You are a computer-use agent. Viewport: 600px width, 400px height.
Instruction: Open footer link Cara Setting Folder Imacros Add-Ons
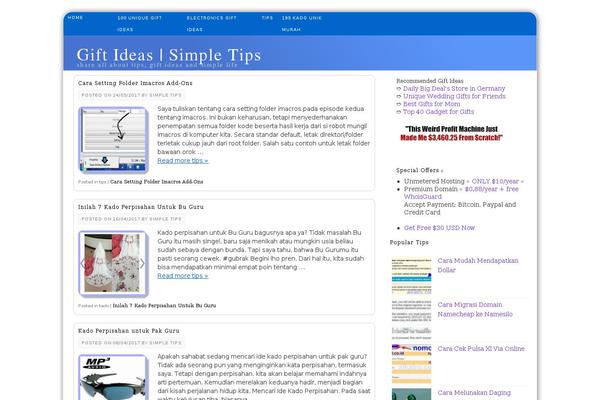point(157,182)
